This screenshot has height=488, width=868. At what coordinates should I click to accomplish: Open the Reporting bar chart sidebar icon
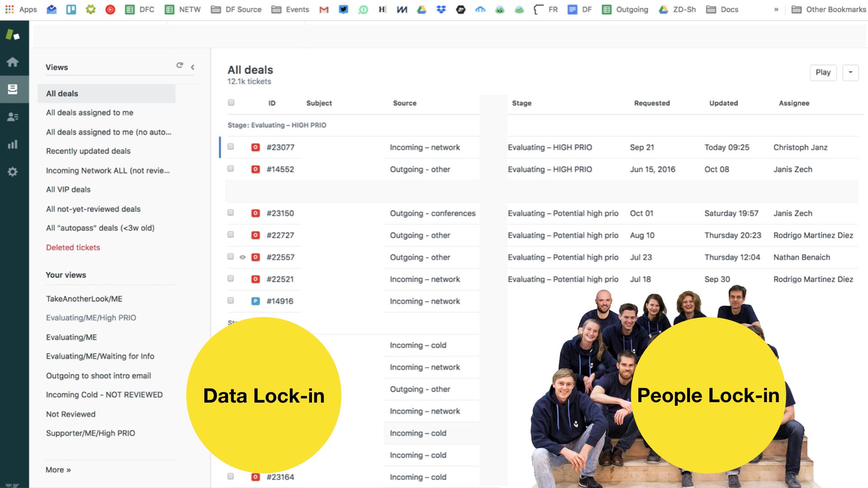coord(13,145)
